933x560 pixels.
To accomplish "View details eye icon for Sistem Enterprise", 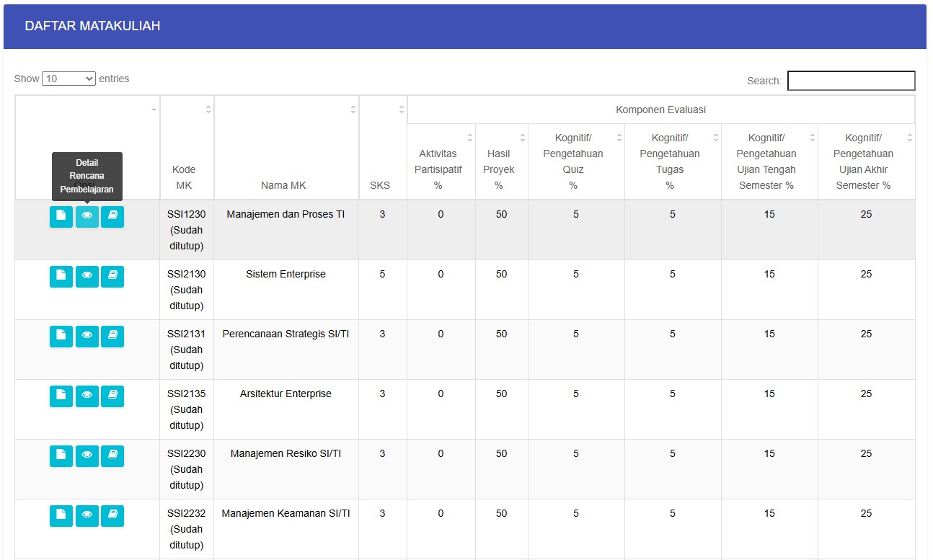I will pyautogui.click(x=87, y=277).
